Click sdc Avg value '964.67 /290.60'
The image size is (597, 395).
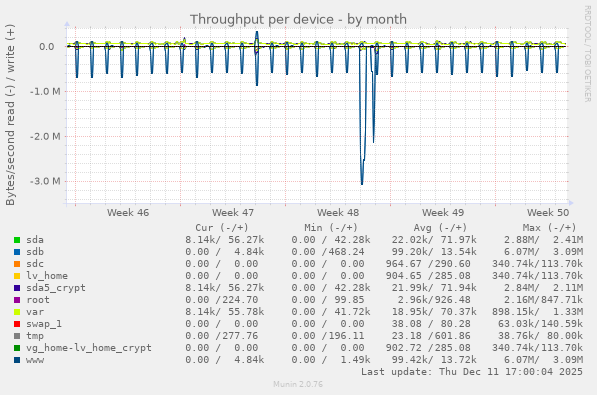point(428,264)
